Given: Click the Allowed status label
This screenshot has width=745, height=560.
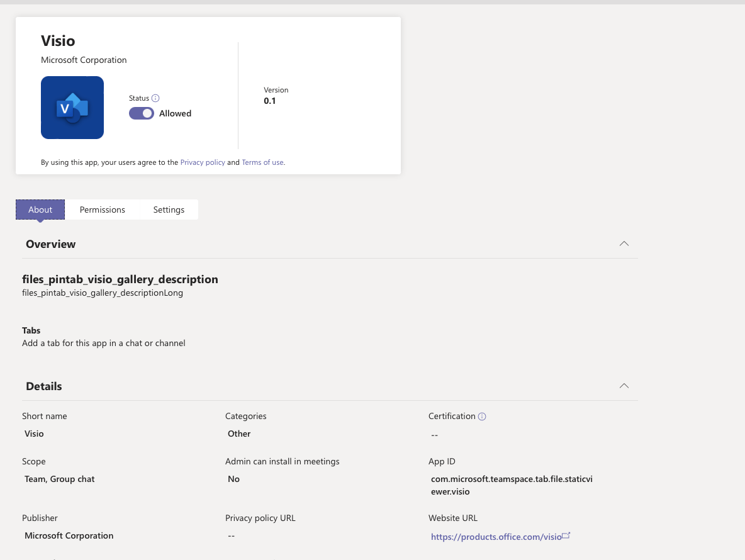Looking at the screenshot, I should [176, 113].
